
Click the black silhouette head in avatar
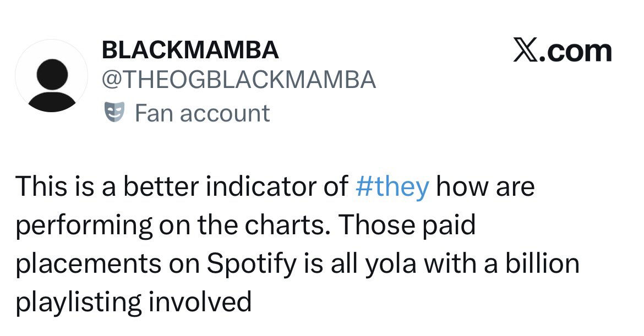click(52, 74)
